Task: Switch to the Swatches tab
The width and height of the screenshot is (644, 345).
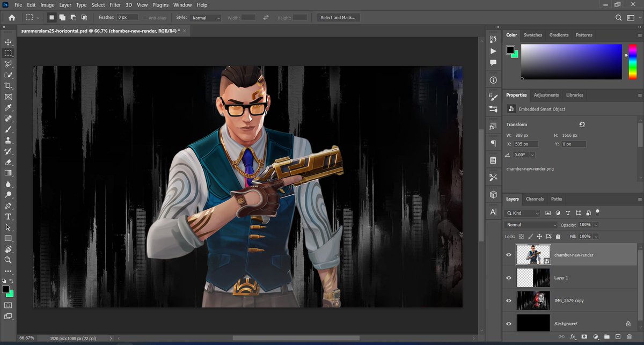Action: pos(533,35)
